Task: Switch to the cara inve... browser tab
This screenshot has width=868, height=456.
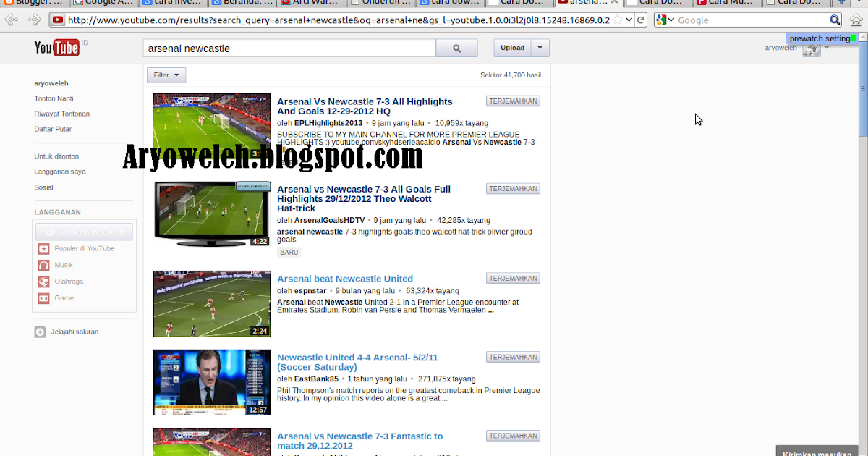Action: (x=174, y=2)
